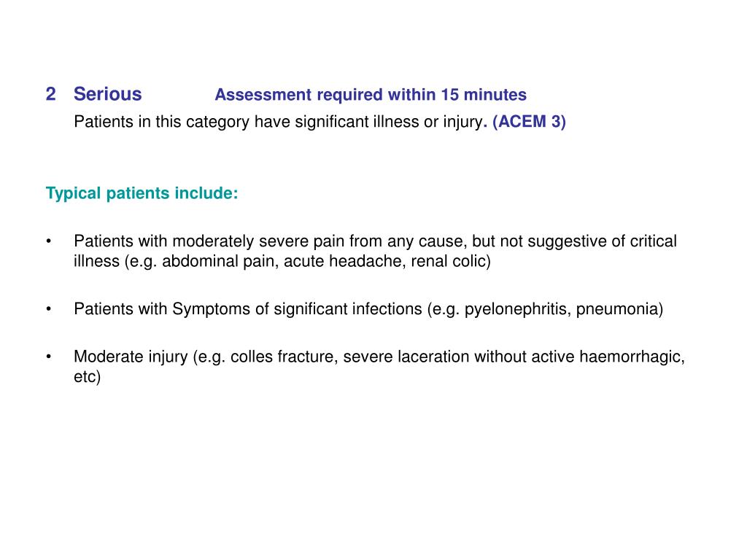Click the words 'colles fracture'
This screenshot has width=747, height=560.
(284, 357)
